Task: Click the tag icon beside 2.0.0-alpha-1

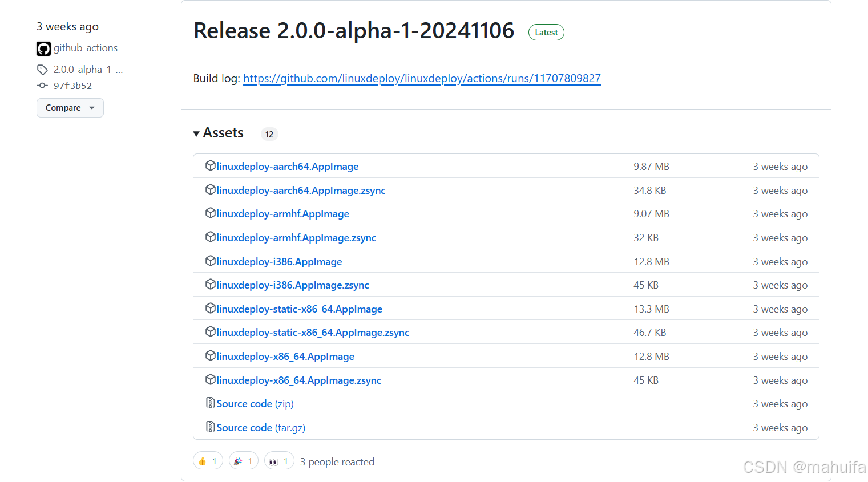Action: click(x=42, y=70)
